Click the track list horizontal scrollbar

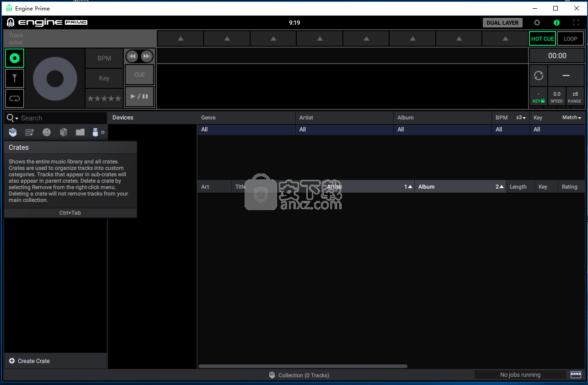pyautogui.click(x=303, y=366)
